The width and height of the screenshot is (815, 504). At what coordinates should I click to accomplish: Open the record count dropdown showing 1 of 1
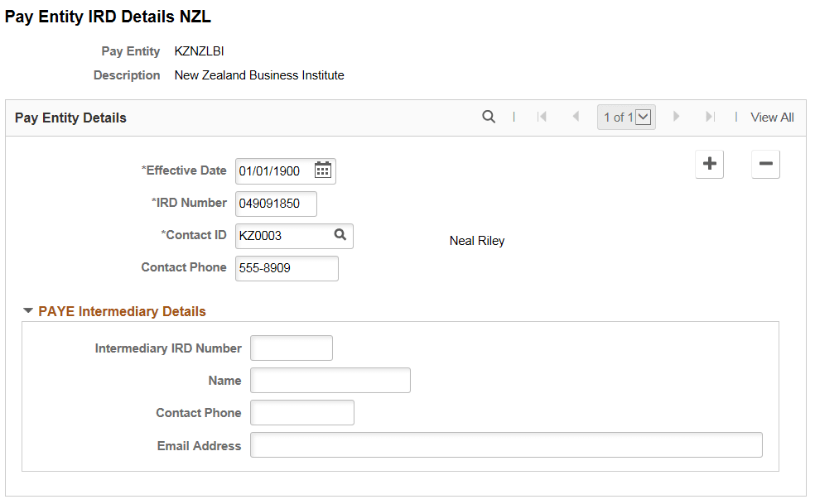click(644, 117)
